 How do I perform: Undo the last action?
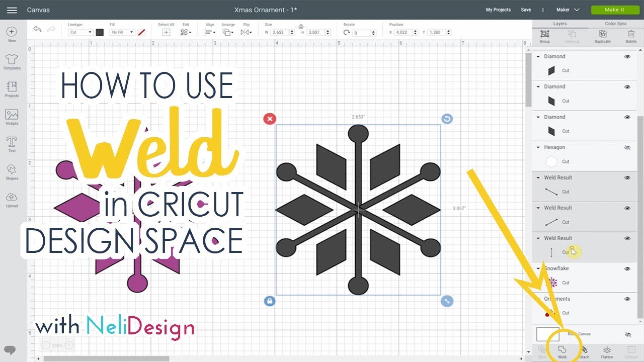coord(37,29)
